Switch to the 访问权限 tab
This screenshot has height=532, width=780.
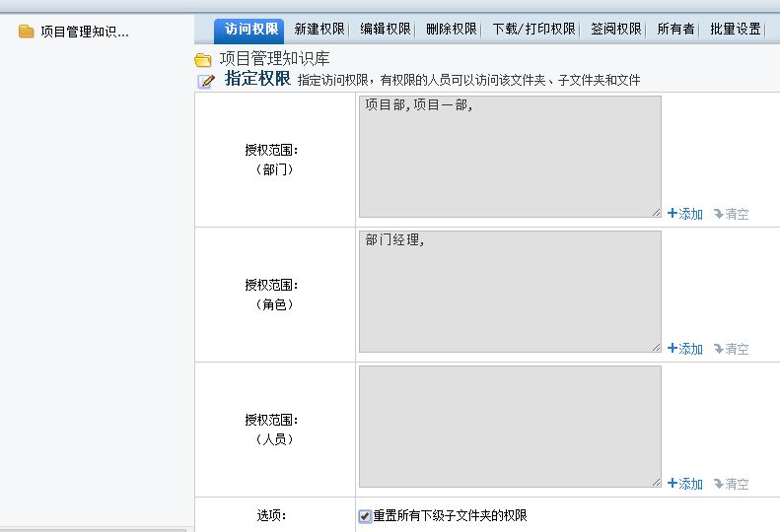coord(251,29)
